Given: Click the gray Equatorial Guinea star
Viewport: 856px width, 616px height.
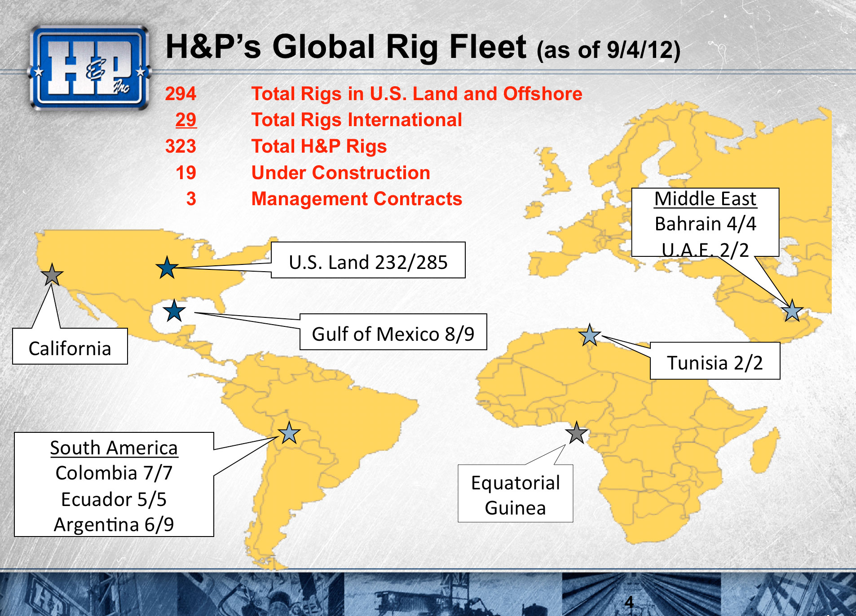Looking at the screenshot, I should coord(577,433).
